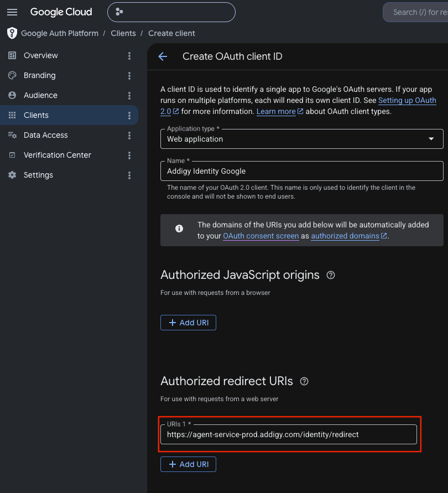
Task: Open the Setting up OAuth 2.0 link
Action: pyautogui.click(x=407, y=100)
